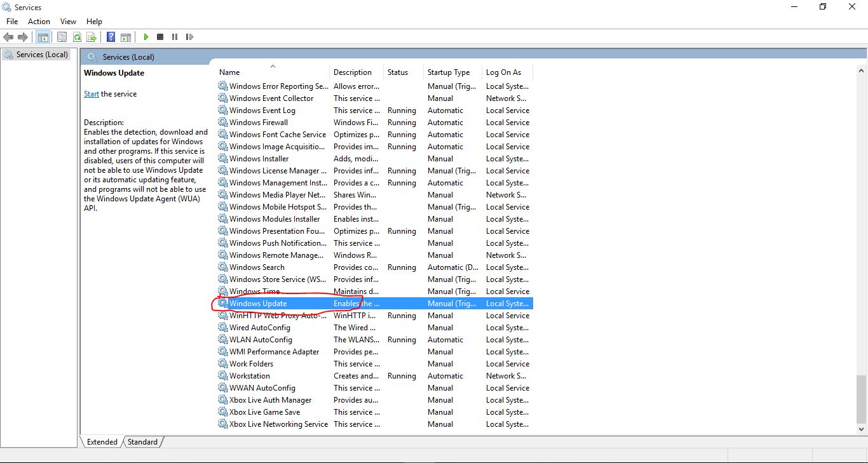Click the gear icon beside Windows Modules Installer

(x=223, y=219)
